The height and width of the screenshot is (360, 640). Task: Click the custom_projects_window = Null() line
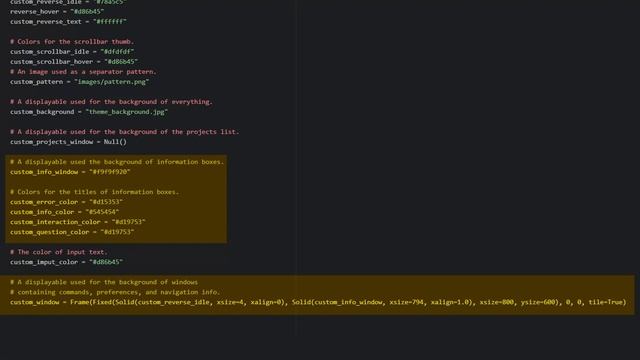tap(68, 142)
